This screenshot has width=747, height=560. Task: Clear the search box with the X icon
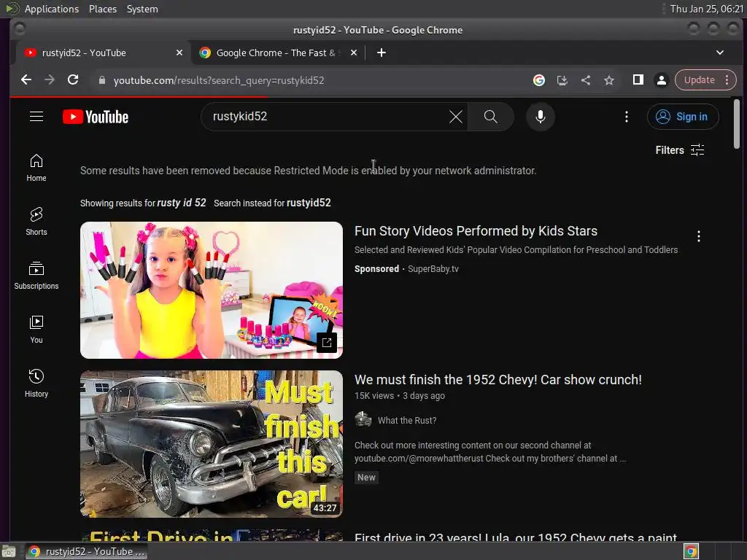click(x=455, y=117)
